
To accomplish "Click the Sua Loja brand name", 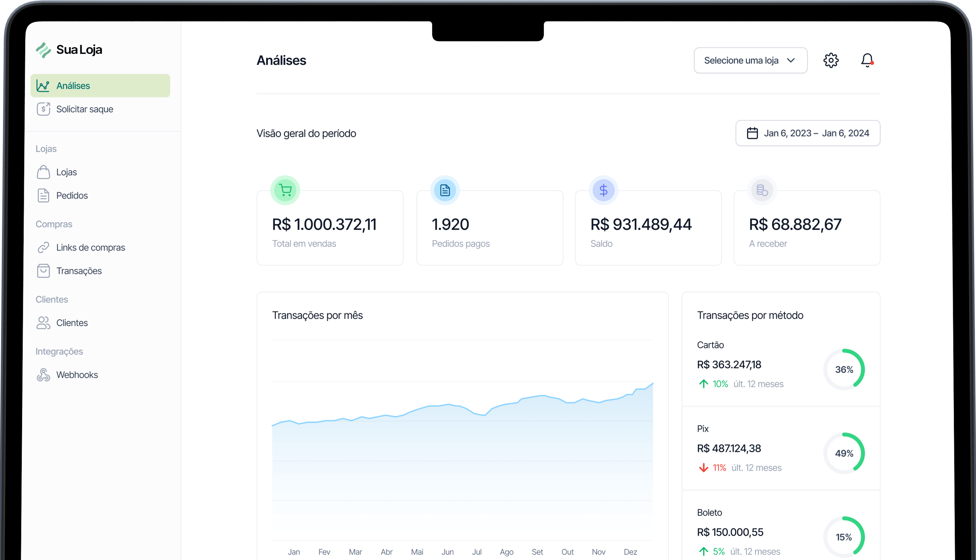I will [79, 50].
